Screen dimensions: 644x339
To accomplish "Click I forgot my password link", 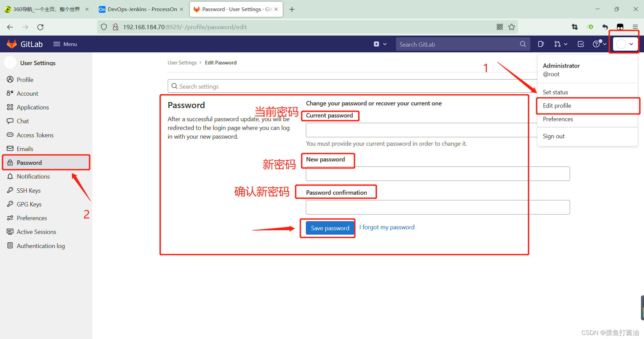I will coord(387,227).
